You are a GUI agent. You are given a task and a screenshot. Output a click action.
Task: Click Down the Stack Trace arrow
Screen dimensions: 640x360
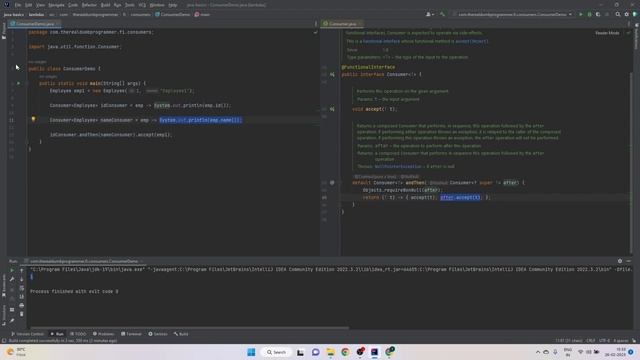tap(22, 279)
